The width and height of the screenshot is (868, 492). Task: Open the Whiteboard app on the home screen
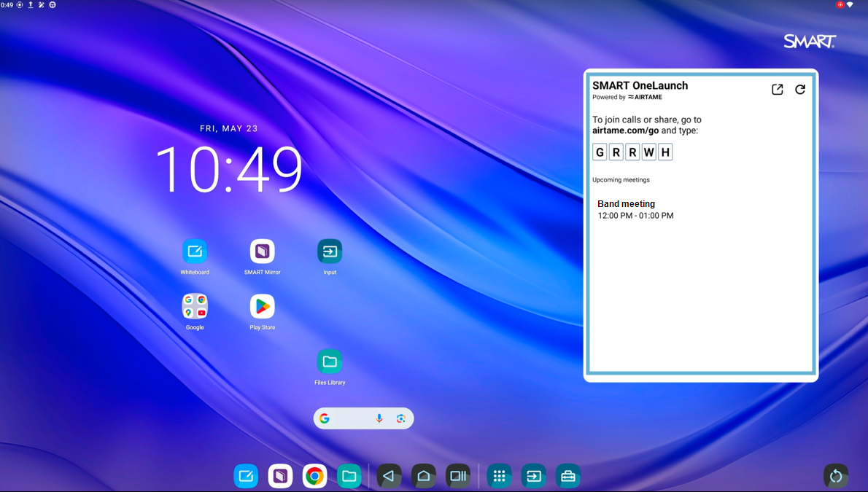pos(195,251)
